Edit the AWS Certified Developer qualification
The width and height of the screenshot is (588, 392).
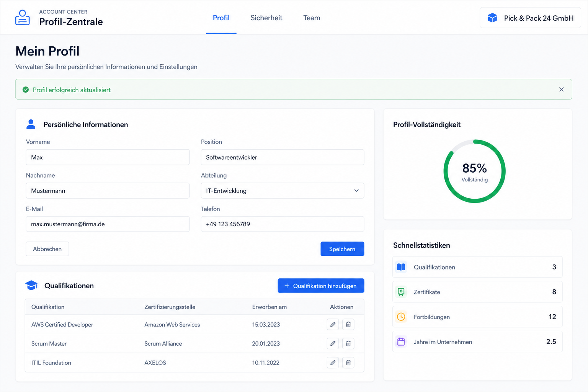point(333,325)
